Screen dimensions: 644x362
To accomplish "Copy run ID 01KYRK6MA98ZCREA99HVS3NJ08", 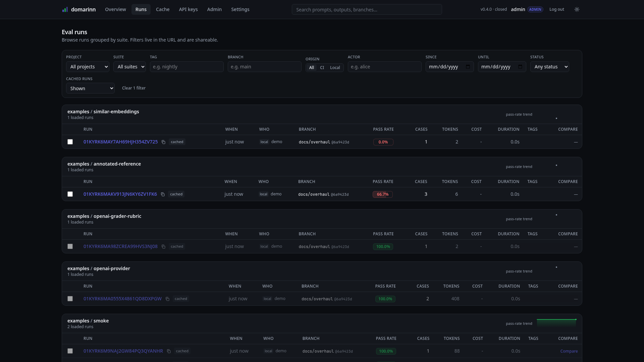I will point(163,247).
